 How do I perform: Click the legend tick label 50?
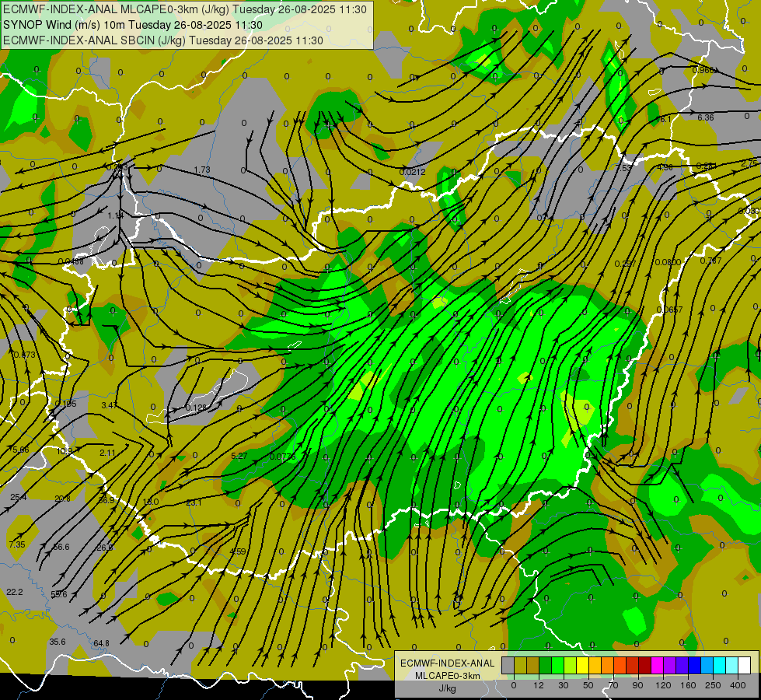[x=588, y=685]
